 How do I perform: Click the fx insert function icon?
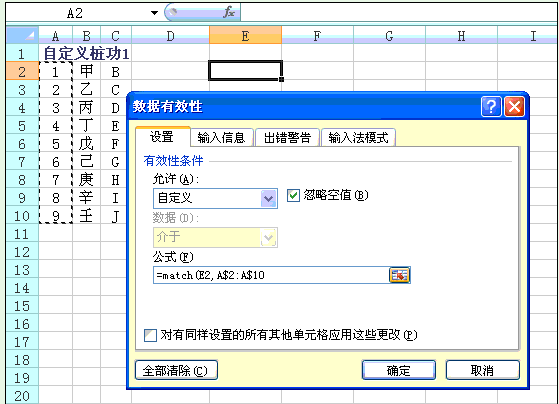pyautogui.click(x=229, y=12)
